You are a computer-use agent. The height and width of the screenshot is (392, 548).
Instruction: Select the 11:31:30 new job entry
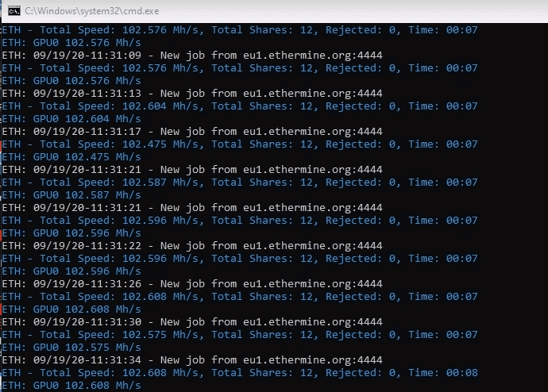coord(191,322)
